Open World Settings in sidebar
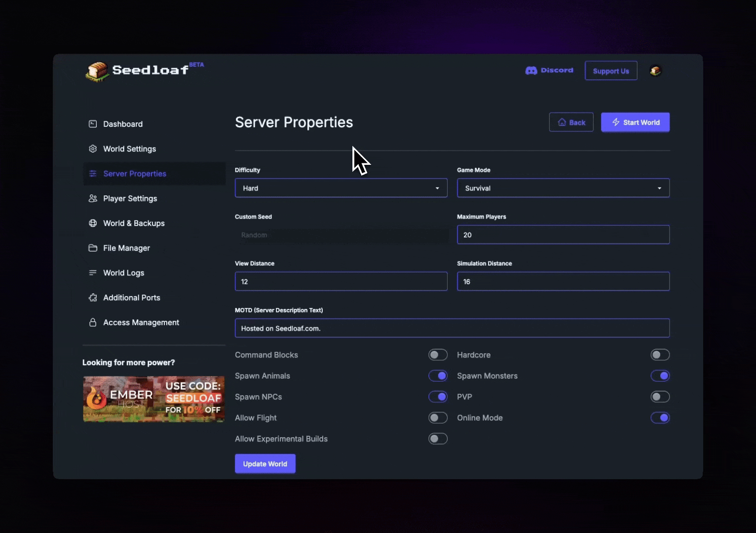Viewport: 756px width, 533px height. pyautogui.click(x=154, y=149)
